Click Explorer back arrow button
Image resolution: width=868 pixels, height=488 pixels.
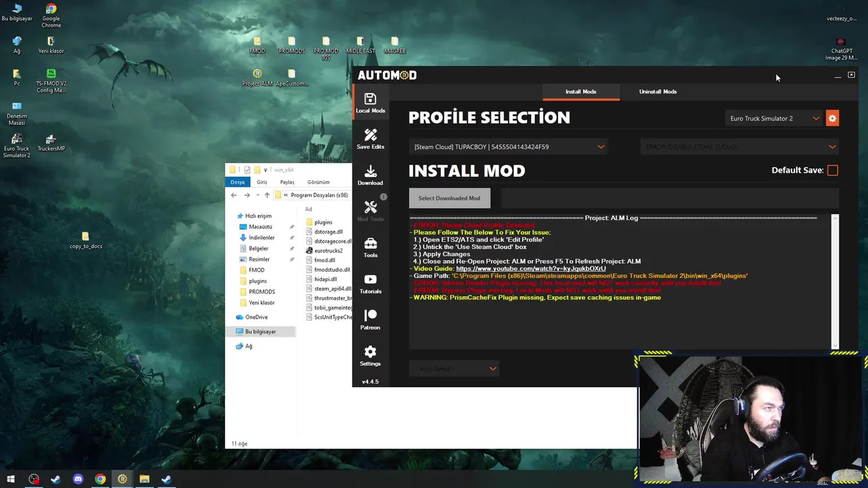(234, 195)
